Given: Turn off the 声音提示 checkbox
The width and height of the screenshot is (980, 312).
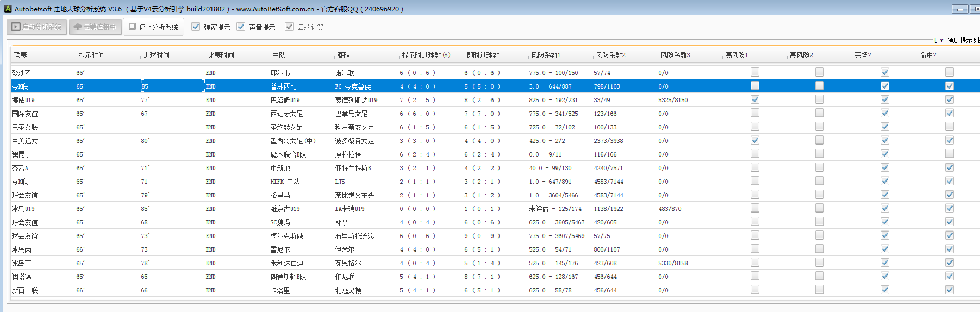Looking at the screenshot, I should tap(241, 27).
